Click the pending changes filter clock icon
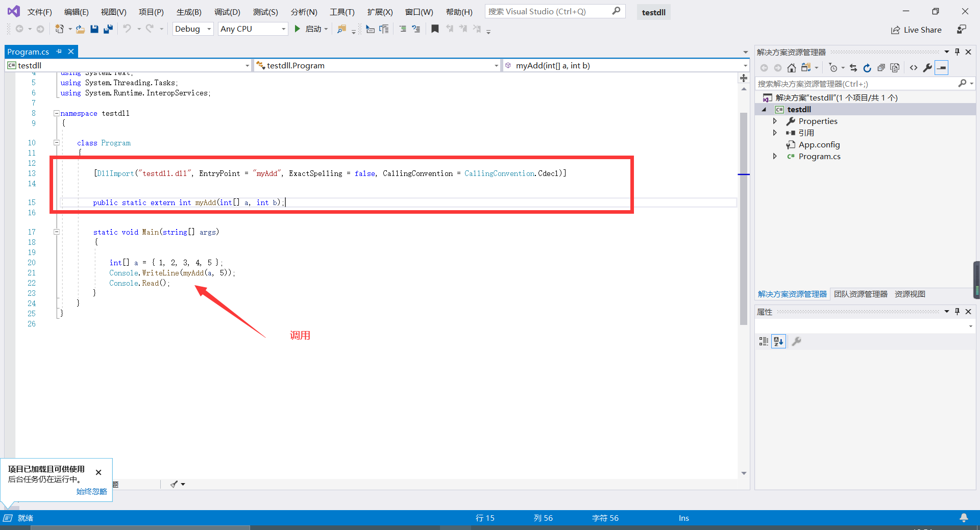This screenshot has height=530, width=980. [x=833, y=68]
